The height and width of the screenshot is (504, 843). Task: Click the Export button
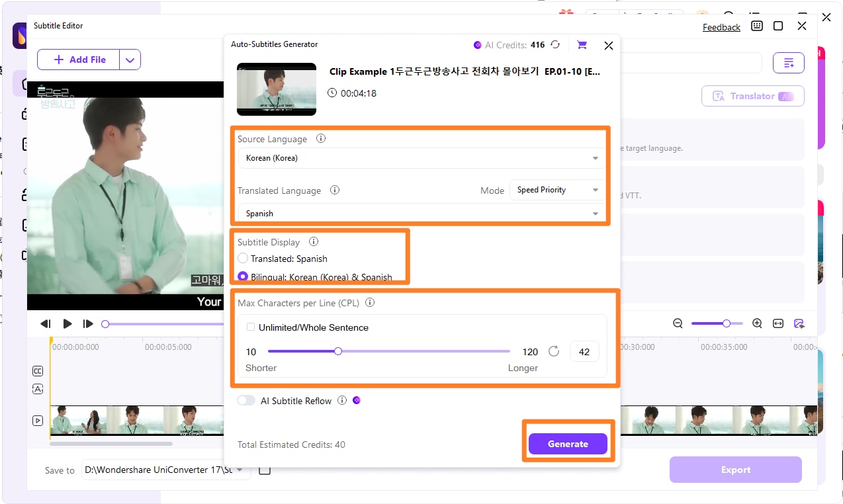point(736,470)
